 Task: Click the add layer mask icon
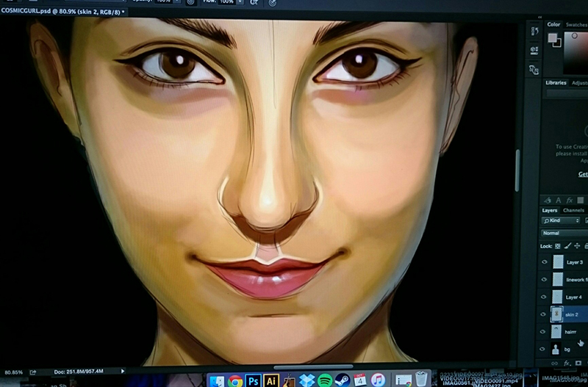point(578,363)
